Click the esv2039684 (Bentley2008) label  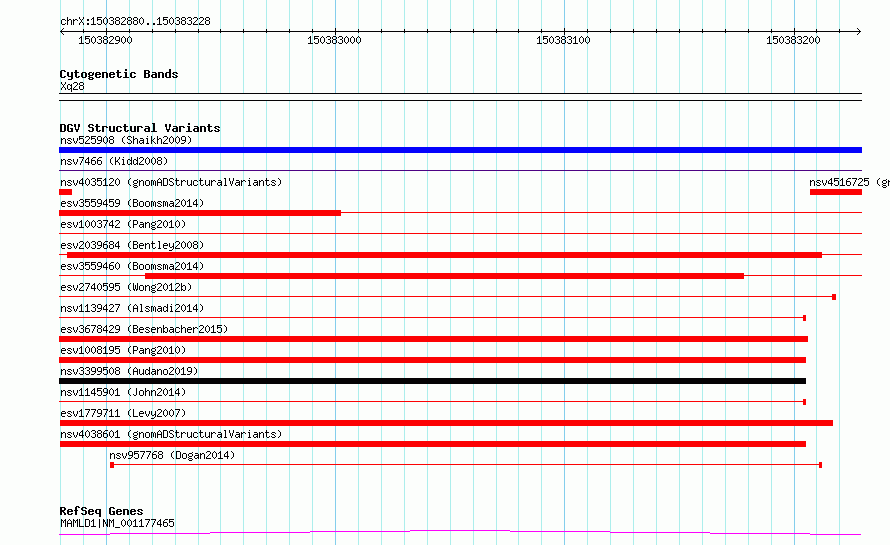(x=132, y=245)
